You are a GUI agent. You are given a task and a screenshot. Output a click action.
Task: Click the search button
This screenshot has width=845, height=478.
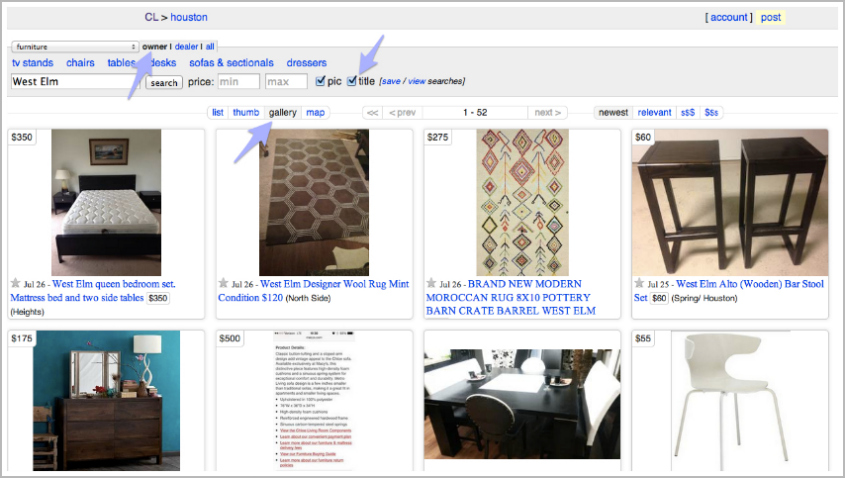164,82
